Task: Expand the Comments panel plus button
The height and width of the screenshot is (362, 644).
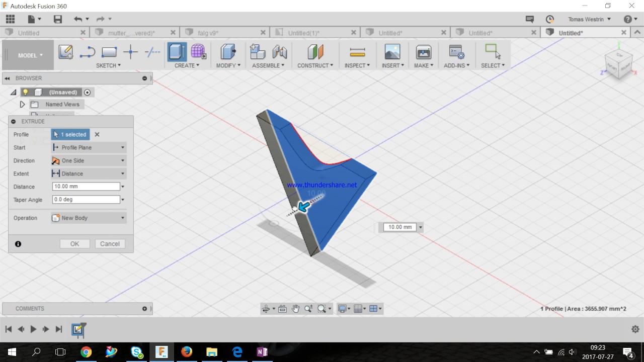Action: tap(144, 309)
